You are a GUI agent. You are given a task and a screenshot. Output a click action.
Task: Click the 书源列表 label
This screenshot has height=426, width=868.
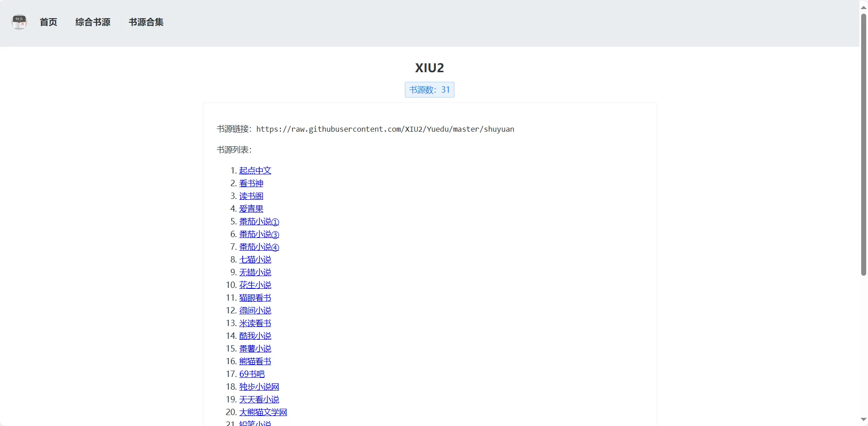(x=234, y=149)
